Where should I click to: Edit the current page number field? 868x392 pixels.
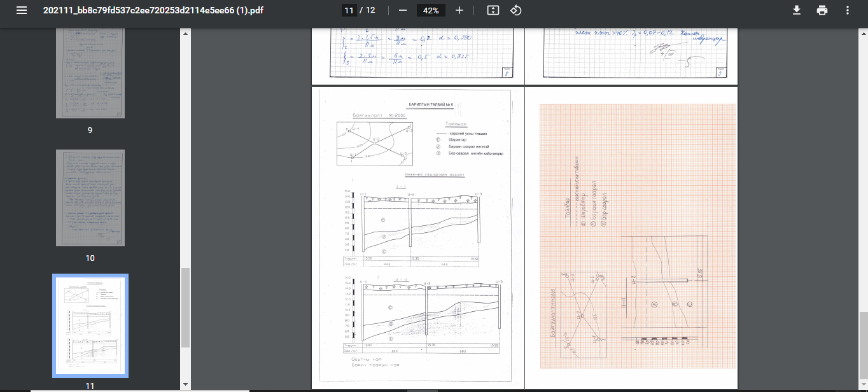coord(348,11)
